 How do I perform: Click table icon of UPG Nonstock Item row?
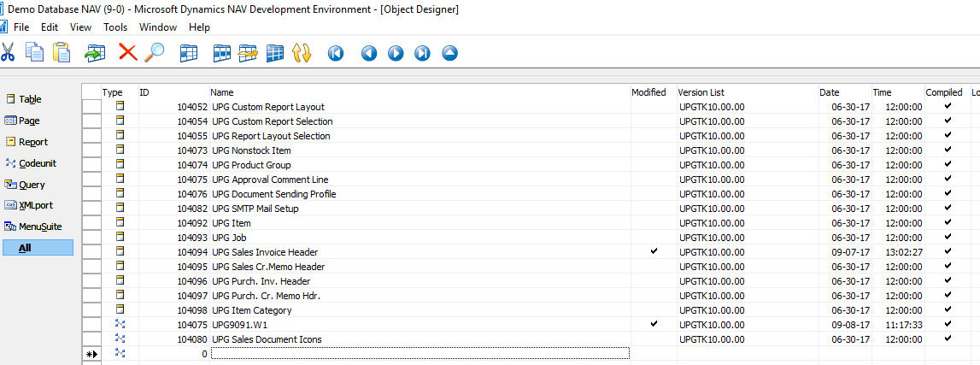pyautogui.click(x=120, y=150)
